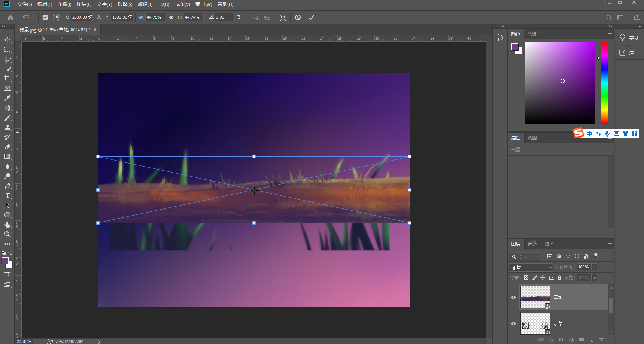Toggle reference point checkbox in options bar
The image size is (644, 344).
point(45,17)
